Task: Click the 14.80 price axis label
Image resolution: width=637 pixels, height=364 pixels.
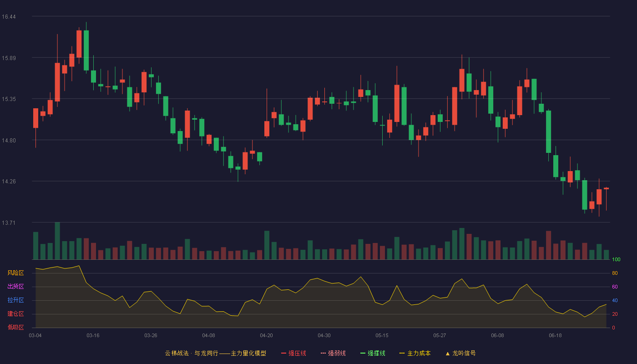Action: click(x=9, y=140)
